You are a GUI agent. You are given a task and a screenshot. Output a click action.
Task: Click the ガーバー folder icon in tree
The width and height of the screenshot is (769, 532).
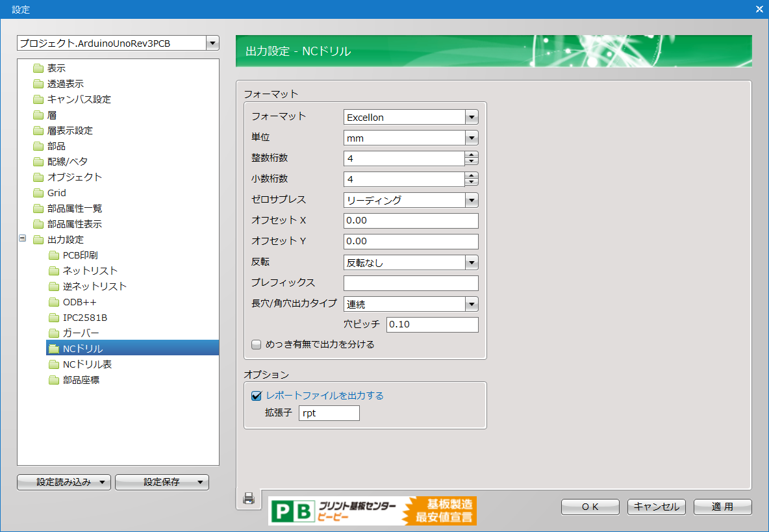coord(54,333)
